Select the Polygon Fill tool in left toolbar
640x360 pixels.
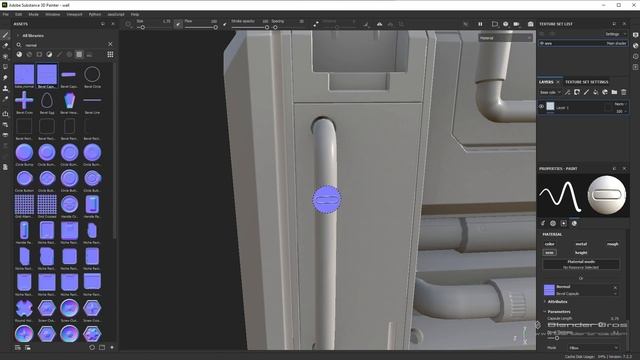pyautogui.click(x=5, y=67)
